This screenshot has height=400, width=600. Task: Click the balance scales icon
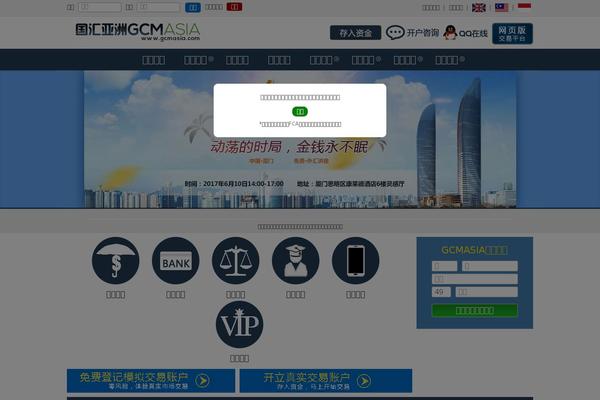tap(236, 261)
